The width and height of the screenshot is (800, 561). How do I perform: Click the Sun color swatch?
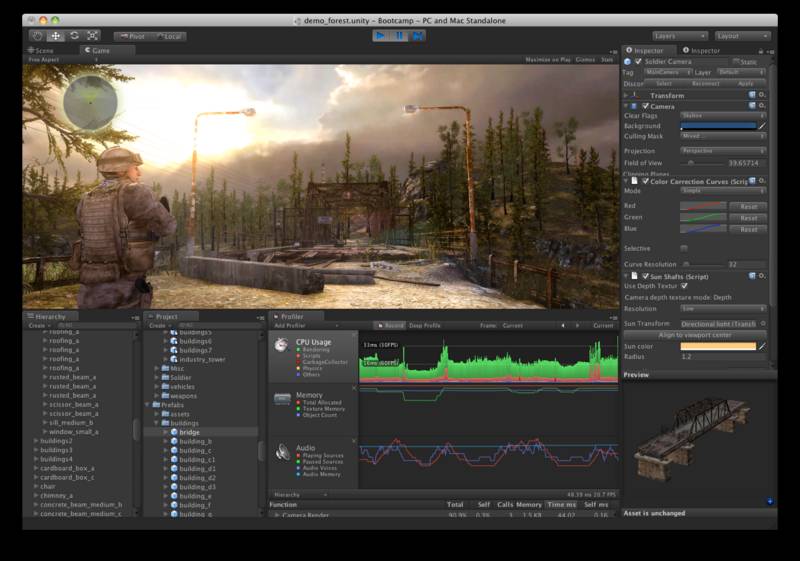(718, 346)
